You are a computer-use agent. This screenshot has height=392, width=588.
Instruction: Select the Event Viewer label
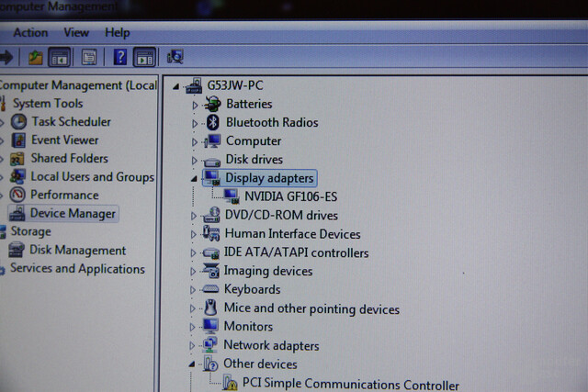(65, 140)
